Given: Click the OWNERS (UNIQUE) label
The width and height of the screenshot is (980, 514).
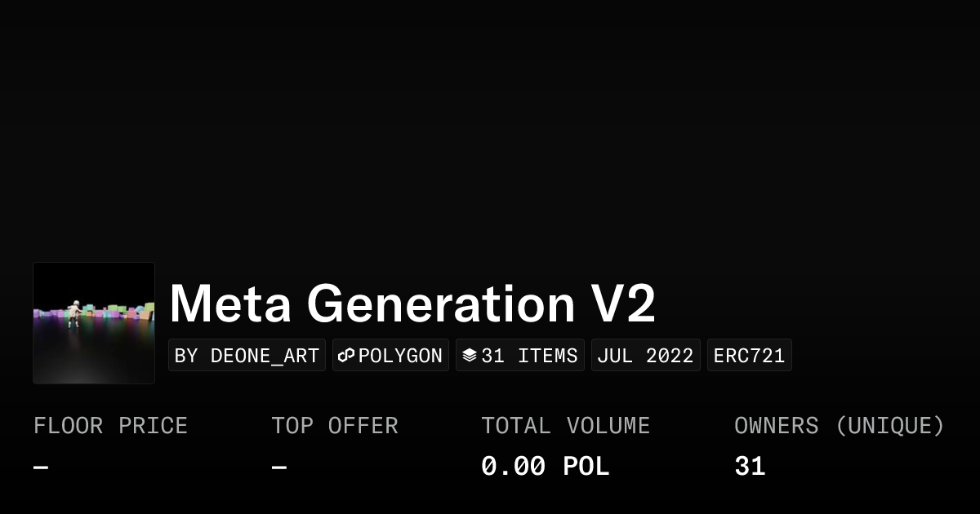Looking at the screenshot, I should [839, 426].
